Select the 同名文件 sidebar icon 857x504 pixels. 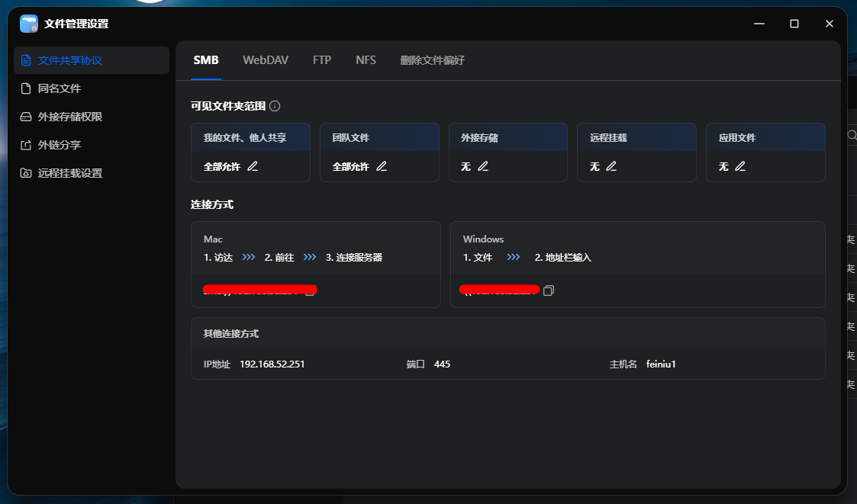point(27,88)
